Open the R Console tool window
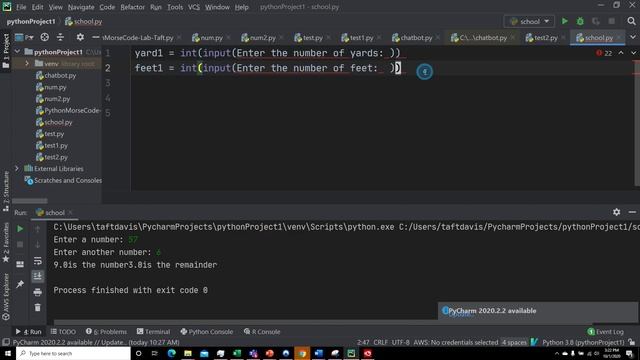 pyautogui.click(x=262, y=331)
